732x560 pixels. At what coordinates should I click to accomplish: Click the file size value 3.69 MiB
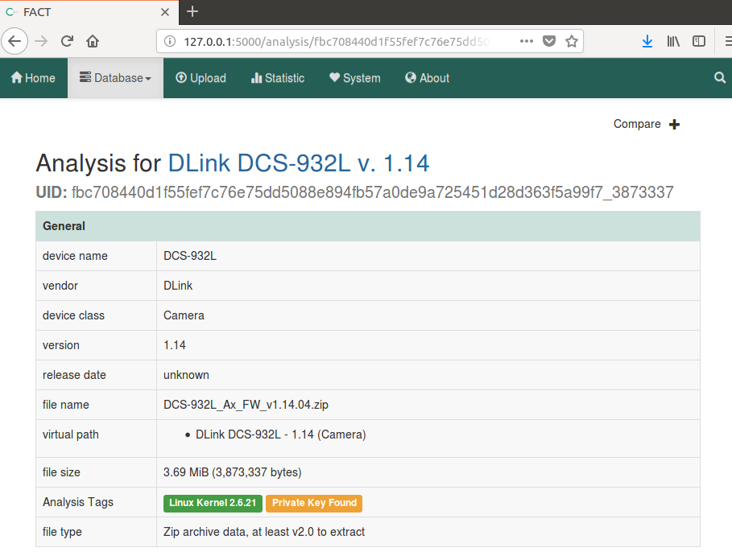[233, 472]
